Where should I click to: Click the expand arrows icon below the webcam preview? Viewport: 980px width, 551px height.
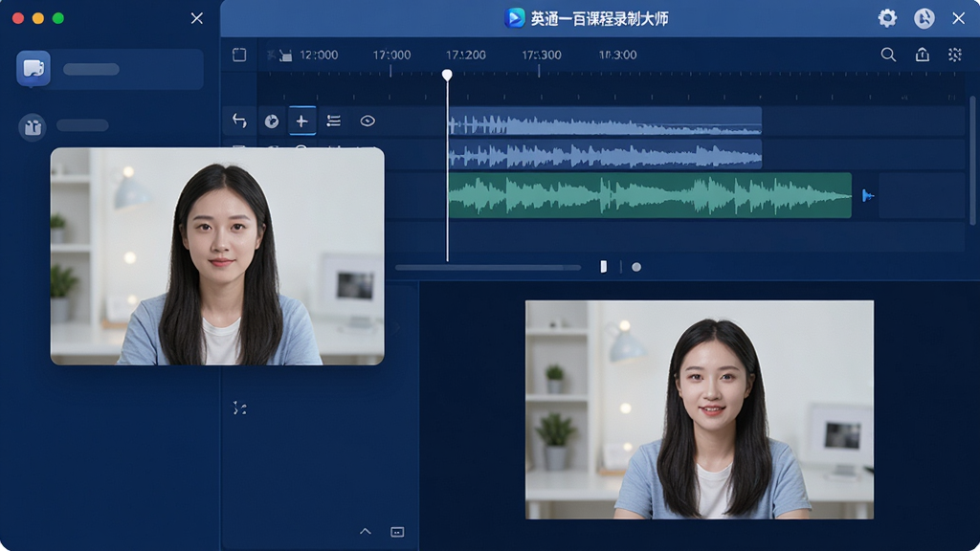coord(240,408)
